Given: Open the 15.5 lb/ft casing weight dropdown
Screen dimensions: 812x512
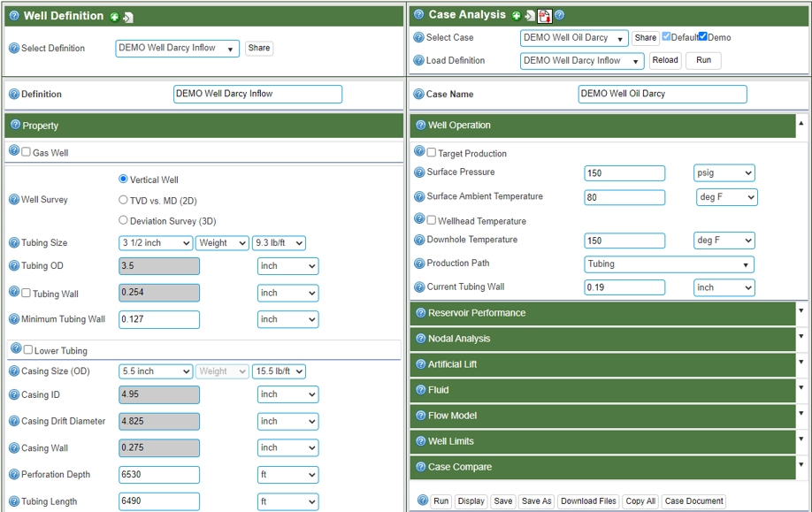Looking at the screenshot, I should tap(279, 371).
